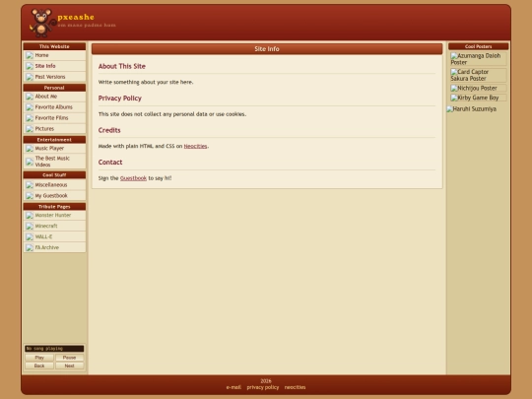This screenshot has width=532, height=399.
Task: Pause the music player
Action: pyautogui.click(x=69, y=358)
